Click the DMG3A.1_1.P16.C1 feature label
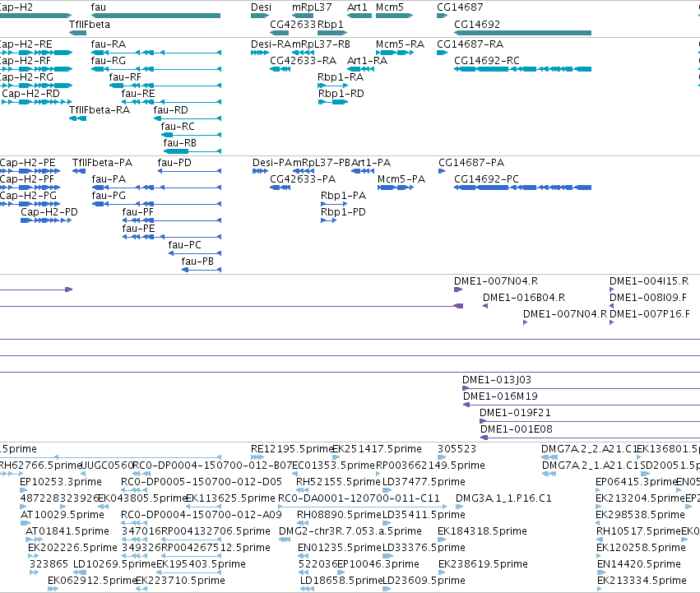 pos(503,498)
